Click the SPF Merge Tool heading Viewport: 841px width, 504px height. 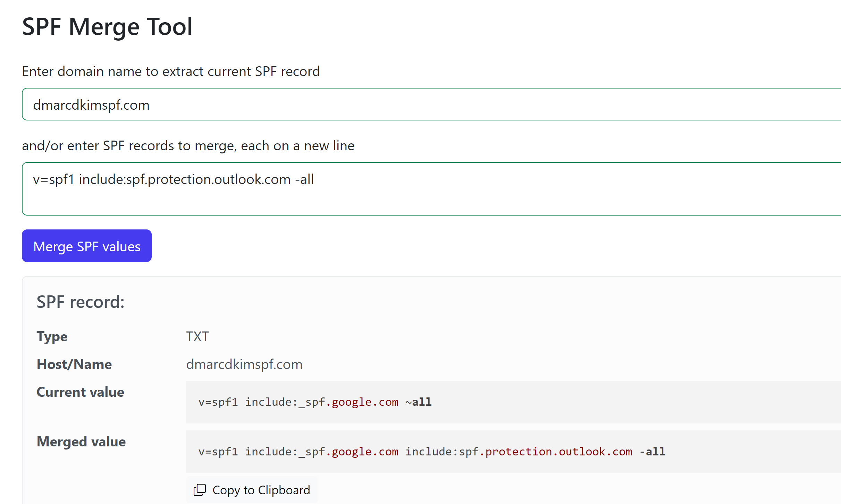[x=107, y=27]
